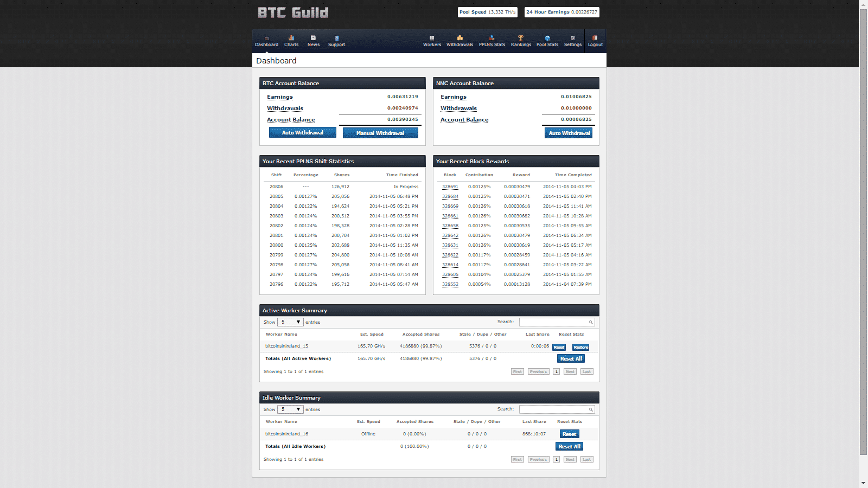Expand Active Worker entries count dropdown
The height and width of the screenshot is (488, 868).
click(290, 322)
